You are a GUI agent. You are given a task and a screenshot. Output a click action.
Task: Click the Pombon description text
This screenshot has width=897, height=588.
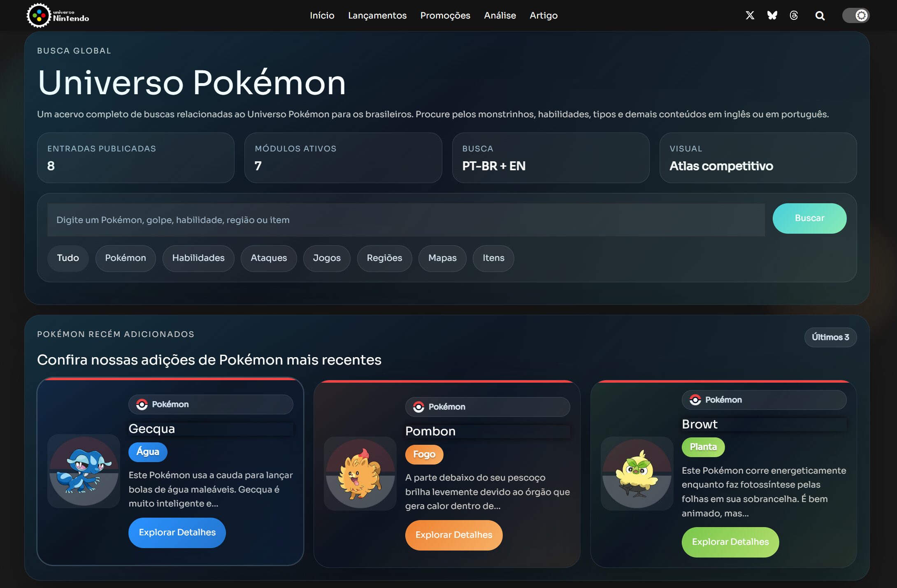click(488, 492)
